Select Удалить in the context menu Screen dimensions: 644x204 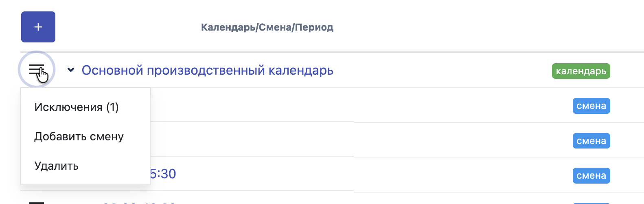[x=57, y=166]
